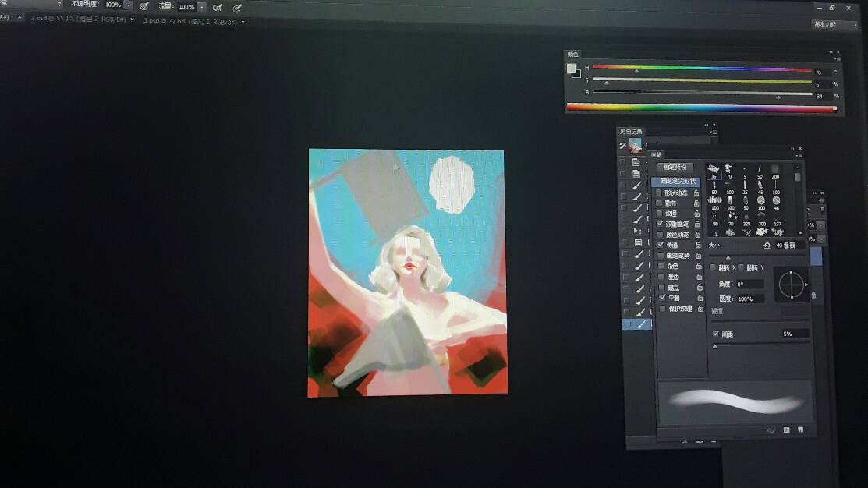The image size is (868, 488).
Task: Select the 画笔 Brush panel tab
Action: click(657, 155)
